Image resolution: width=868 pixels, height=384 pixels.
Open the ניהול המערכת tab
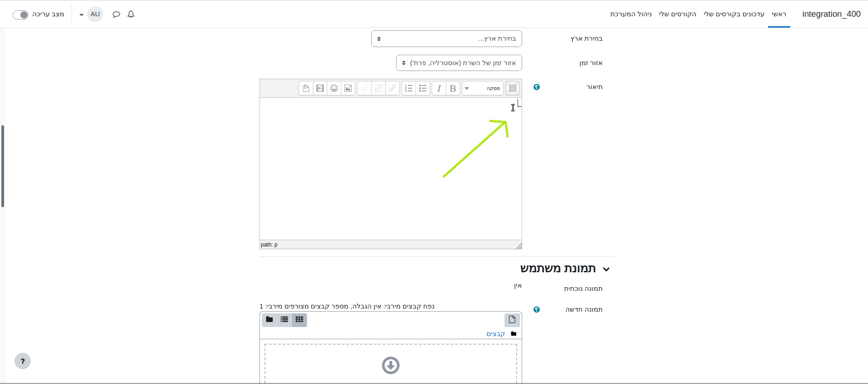631,14
